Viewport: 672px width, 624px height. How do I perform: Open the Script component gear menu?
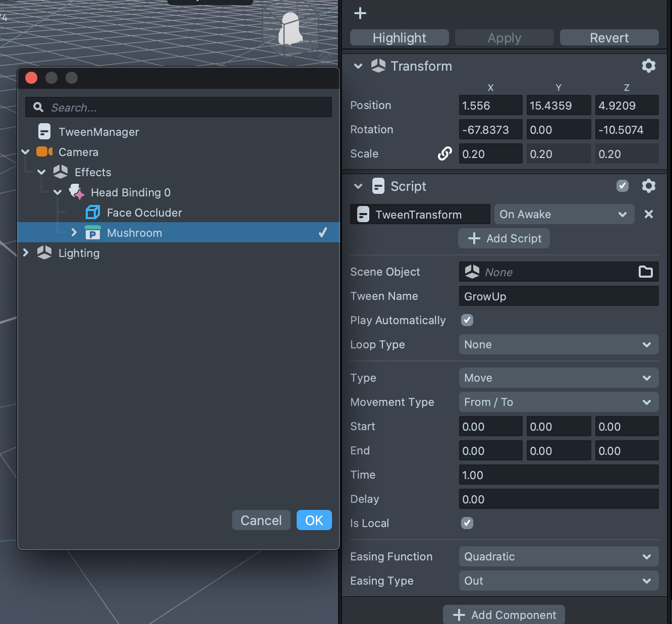coord(648,186)
